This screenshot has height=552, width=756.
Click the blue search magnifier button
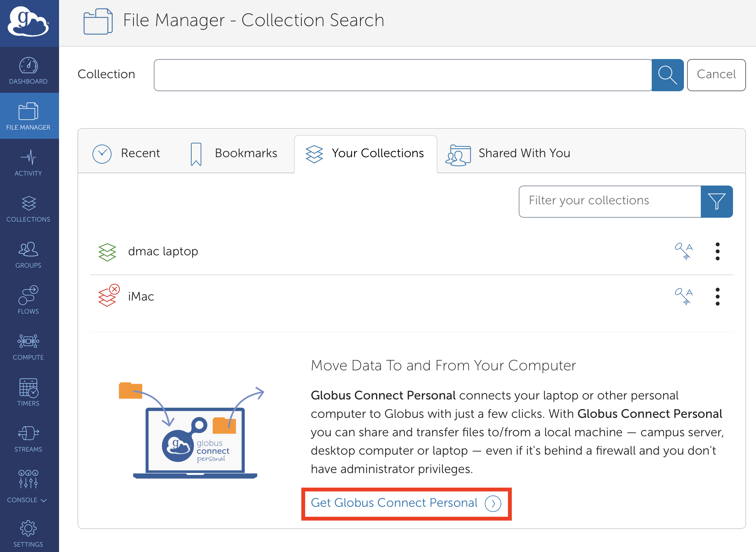pyautogui.click(x=667, y=75)
